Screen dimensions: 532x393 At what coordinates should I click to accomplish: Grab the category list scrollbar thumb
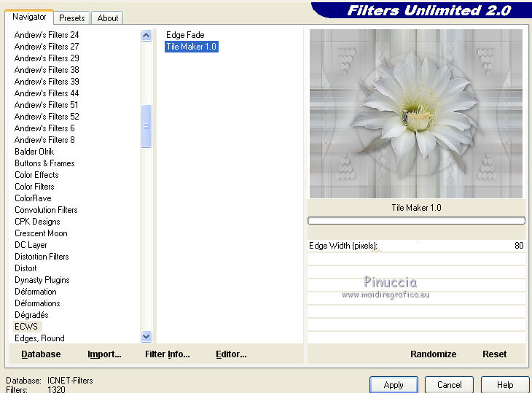146,126
